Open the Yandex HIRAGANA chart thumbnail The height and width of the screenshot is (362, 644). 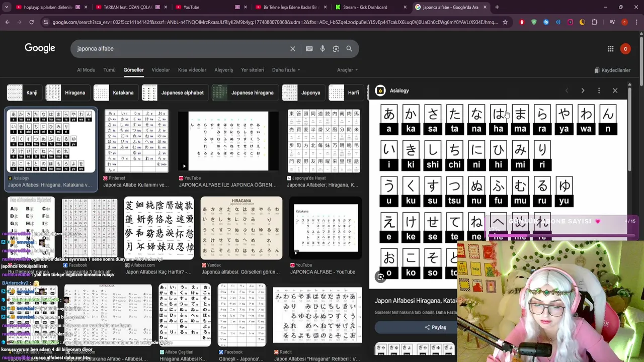[x=242, y=228]
